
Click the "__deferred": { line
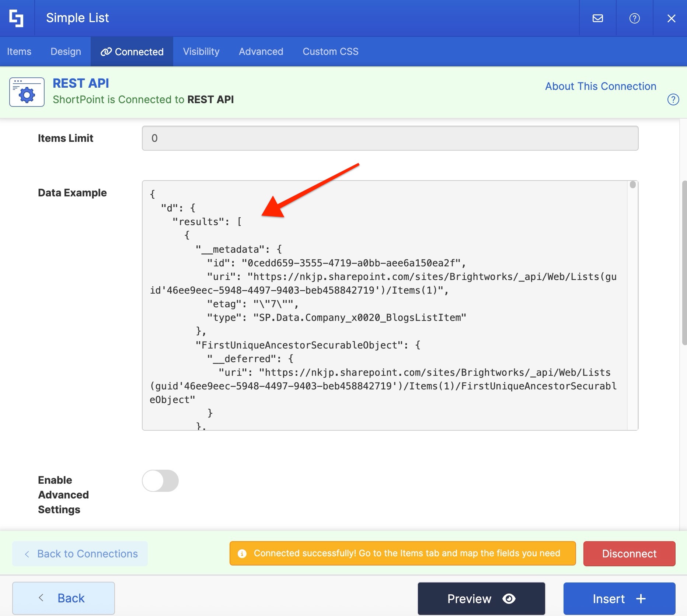point(250,359)
